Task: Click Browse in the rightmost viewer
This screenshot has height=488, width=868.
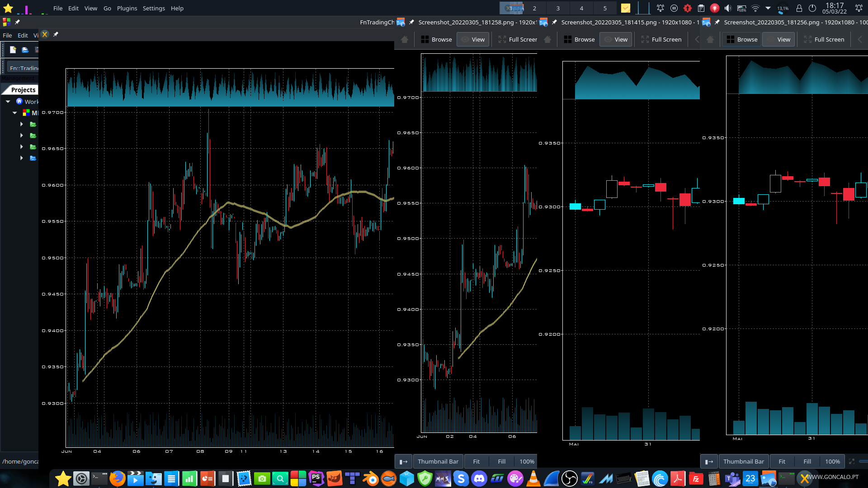Action: 741,40
